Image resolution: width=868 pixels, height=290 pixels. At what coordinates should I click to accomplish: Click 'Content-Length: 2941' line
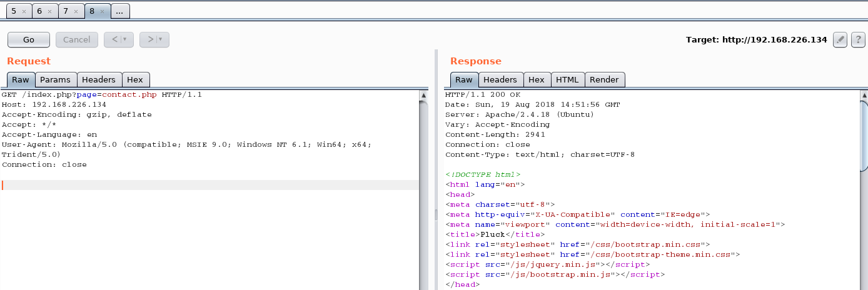click(x=495, y=134)
